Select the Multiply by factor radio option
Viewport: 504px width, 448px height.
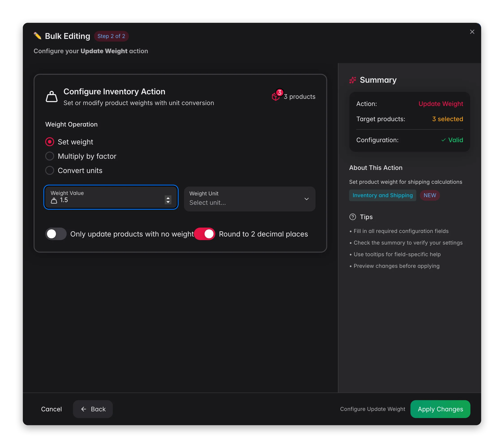coord(49,156)
